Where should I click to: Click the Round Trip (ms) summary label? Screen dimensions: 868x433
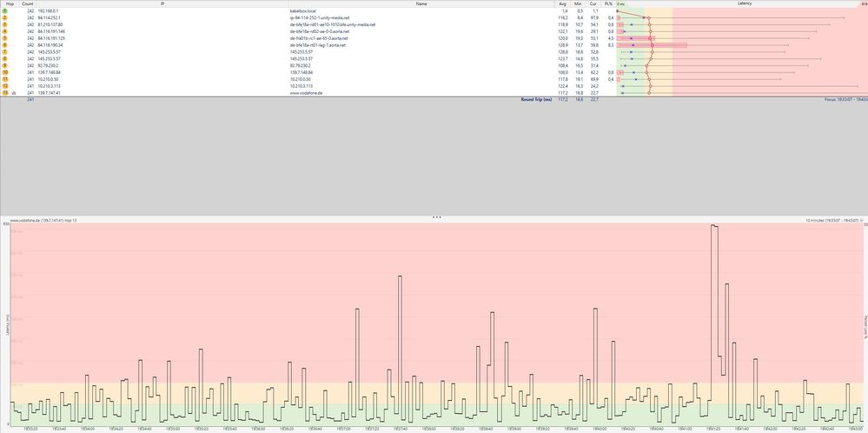(x=536, y=100)
